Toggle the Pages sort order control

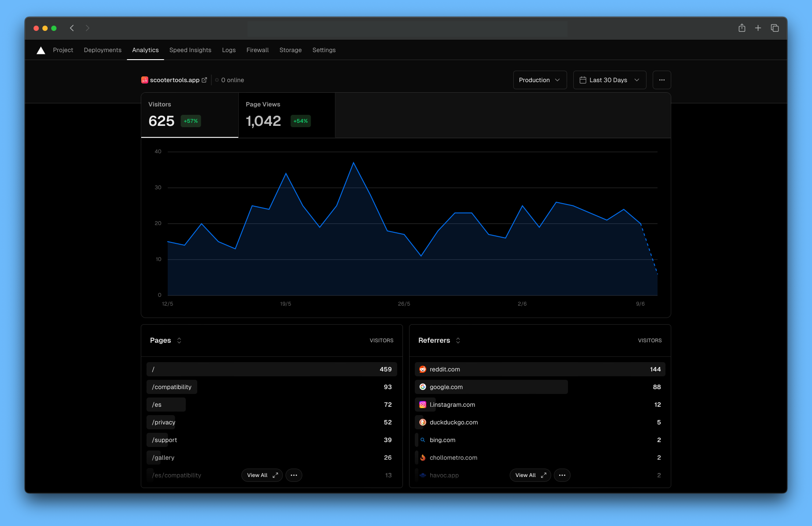click(179, 341)
